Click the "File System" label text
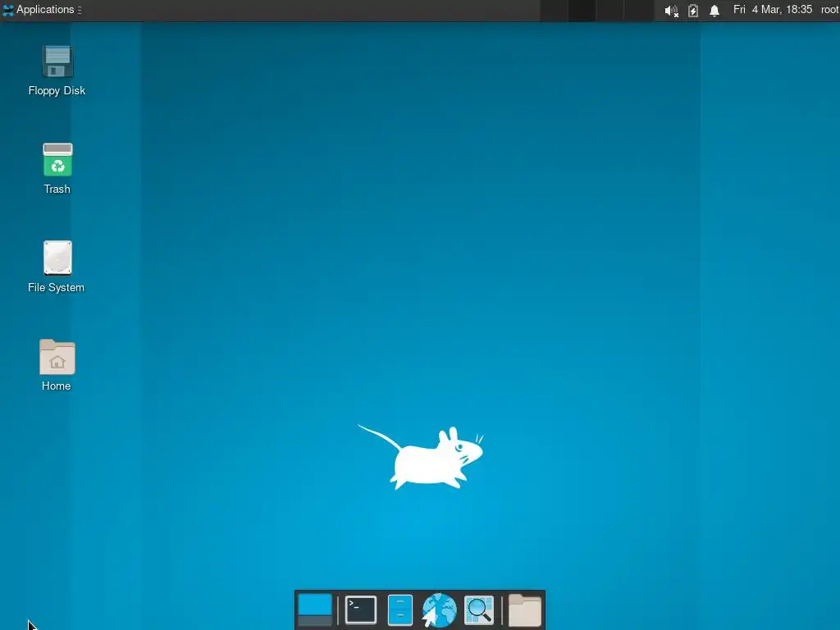The height and width of the screenshot is (630, 840). (57, 288)
